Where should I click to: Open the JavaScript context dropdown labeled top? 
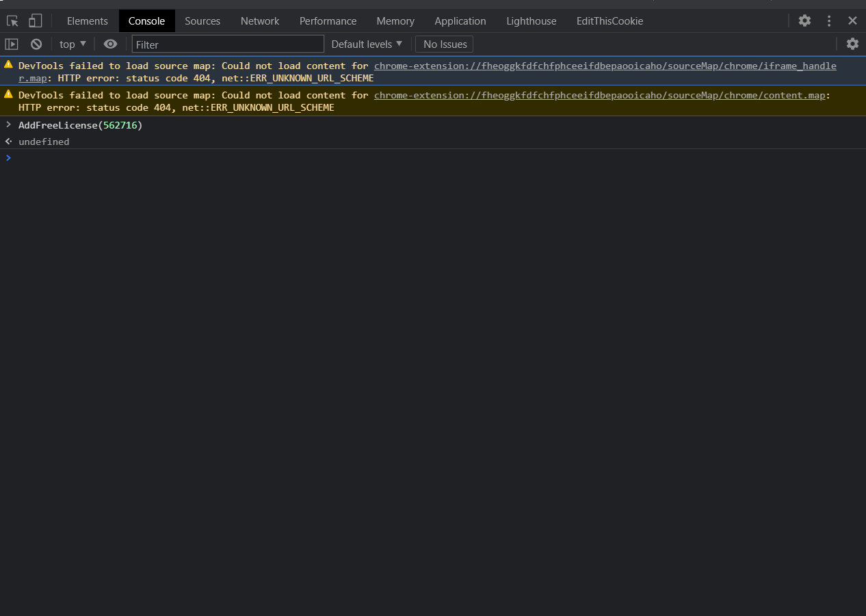point(72,44)
